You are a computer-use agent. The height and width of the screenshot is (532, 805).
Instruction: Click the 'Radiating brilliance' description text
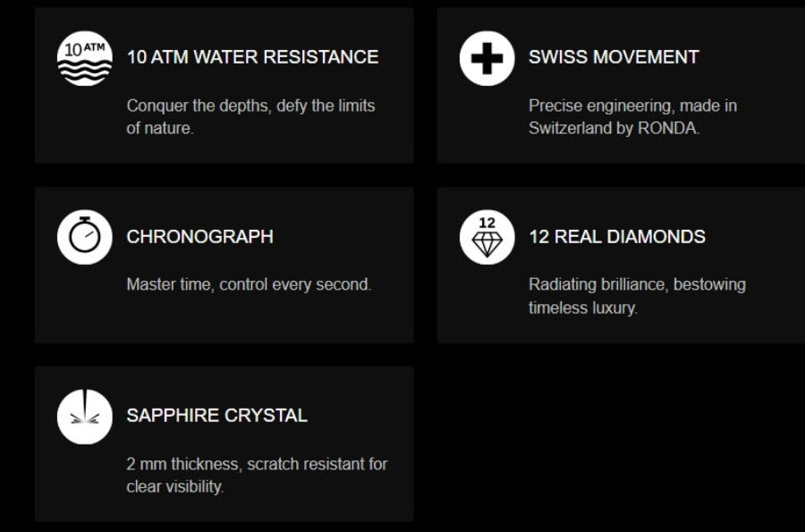[637, 284]
